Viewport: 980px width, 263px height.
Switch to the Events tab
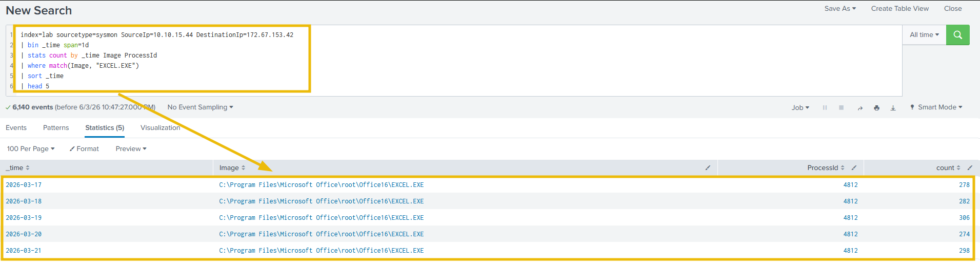coord(16,128)
